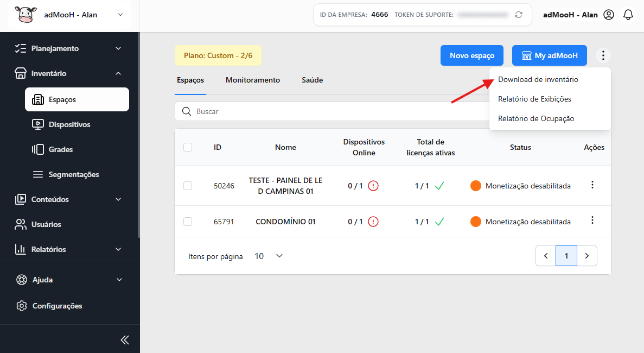This screenshot has height=353, width=644.
Task: Check the box for space 50246
Action: click(x=188, y=186)
